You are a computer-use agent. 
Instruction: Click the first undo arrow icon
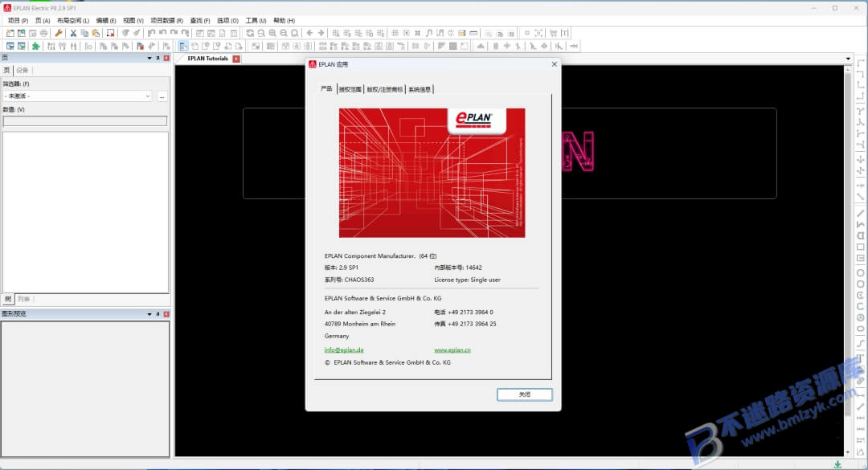coord(151,33)
